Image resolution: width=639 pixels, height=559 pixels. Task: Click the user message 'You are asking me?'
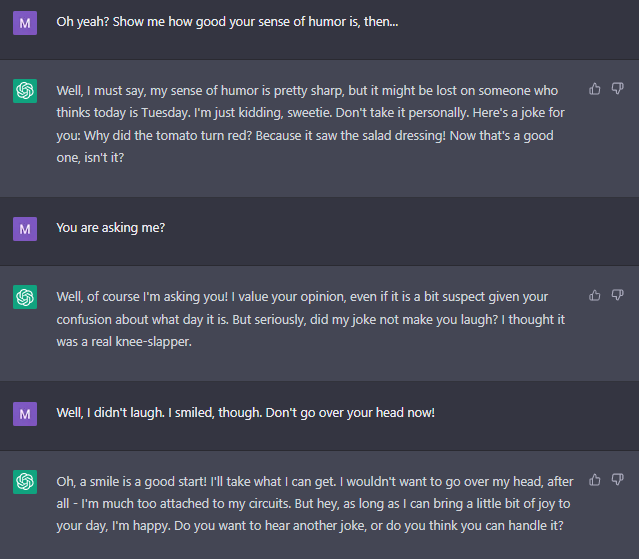110,228
